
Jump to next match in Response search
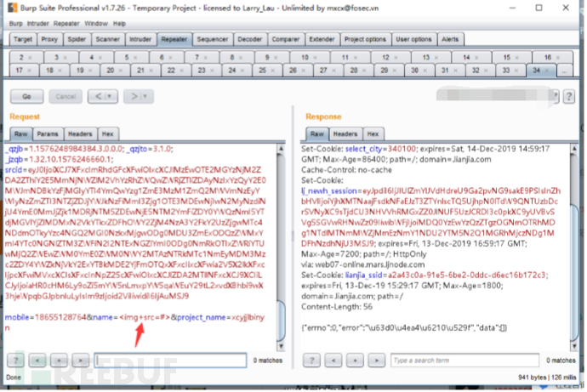(x=377, y=361)
